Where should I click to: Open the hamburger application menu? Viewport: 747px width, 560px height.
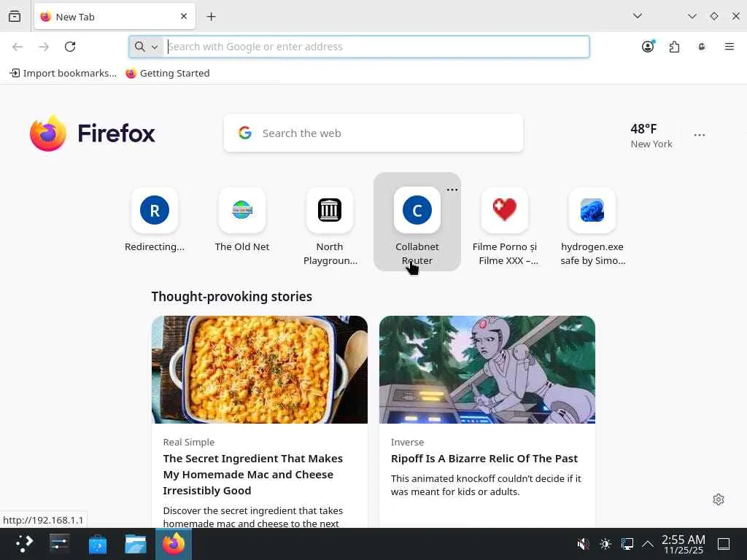[x=729, y=47]
